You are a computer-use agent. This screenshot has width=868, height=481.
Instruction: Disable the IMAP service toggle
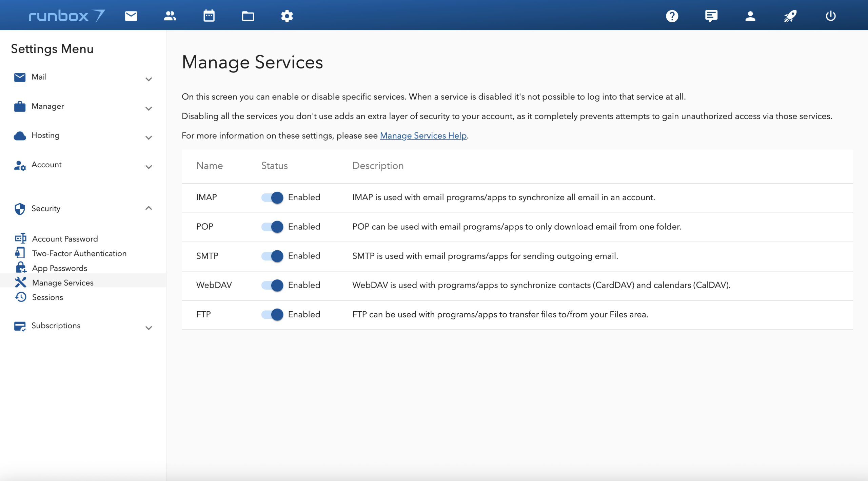tap(272, 197)
